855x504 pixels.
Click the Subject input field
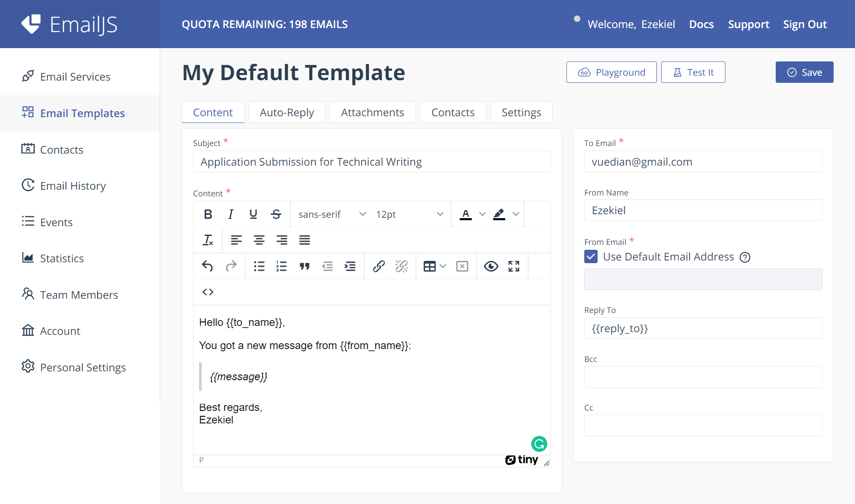tap(371, 162)
